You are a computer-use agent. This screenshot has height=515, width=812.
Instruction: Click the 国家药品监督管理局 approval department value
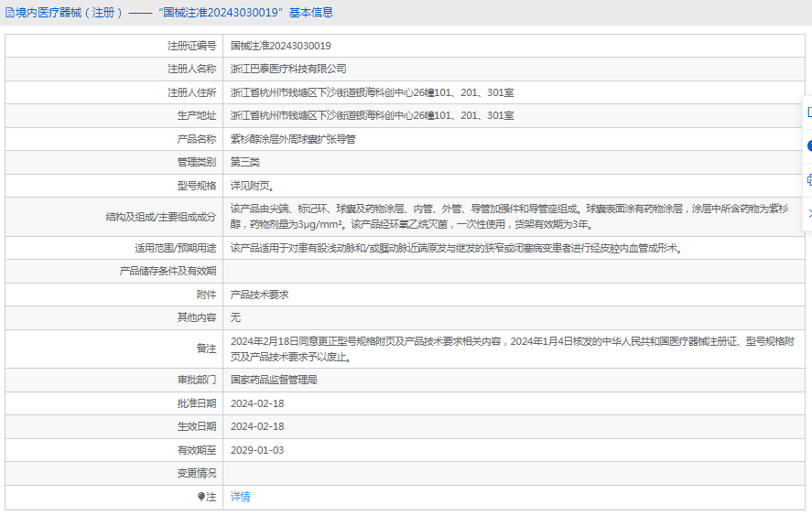tap(274, 380)
